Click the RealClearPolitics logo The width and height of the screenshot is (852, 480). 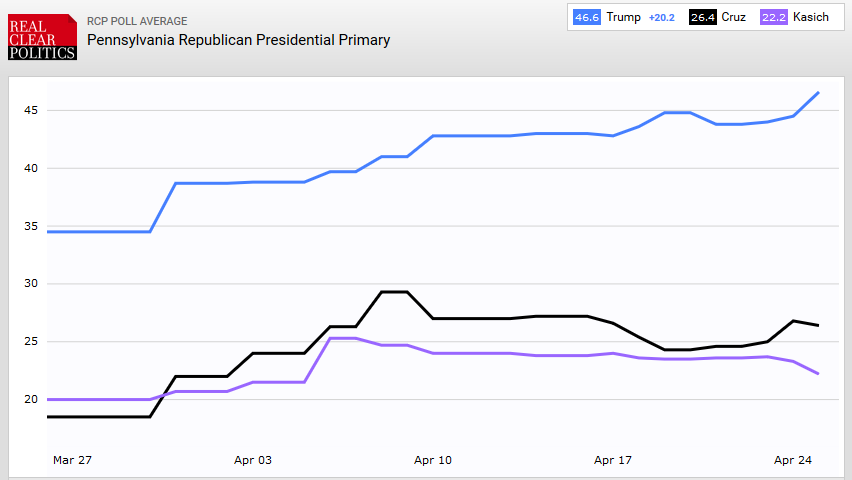[42, 37]
